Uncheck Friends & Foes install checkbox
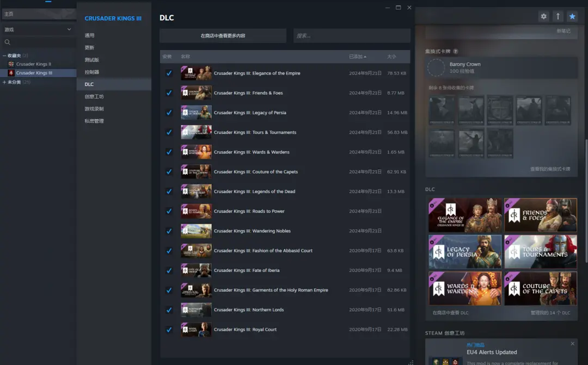The height and width of the screenshot is (365, 588). click(169, 93)
